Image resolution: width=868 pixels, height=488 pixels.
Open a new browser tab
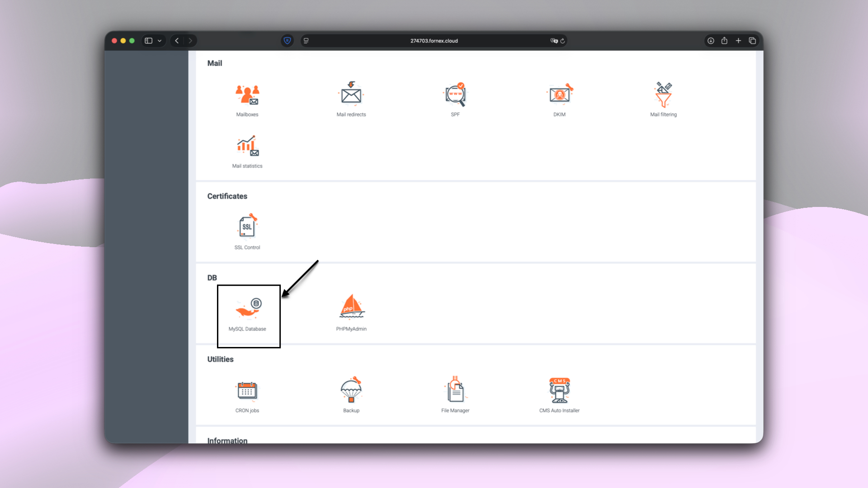(738, 41)
